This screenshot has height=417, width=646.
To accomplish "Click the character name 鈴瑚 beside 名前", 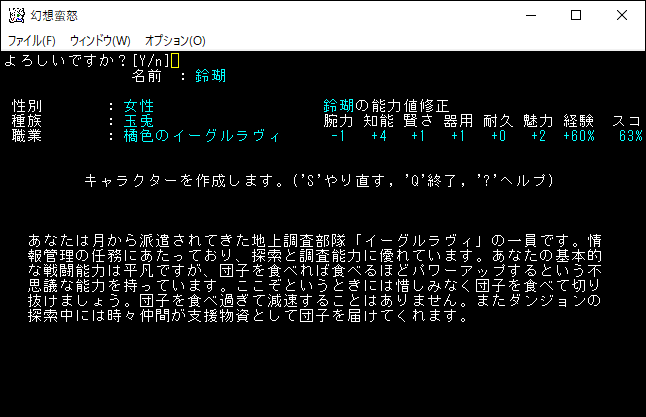I will (x=210, y=76).
